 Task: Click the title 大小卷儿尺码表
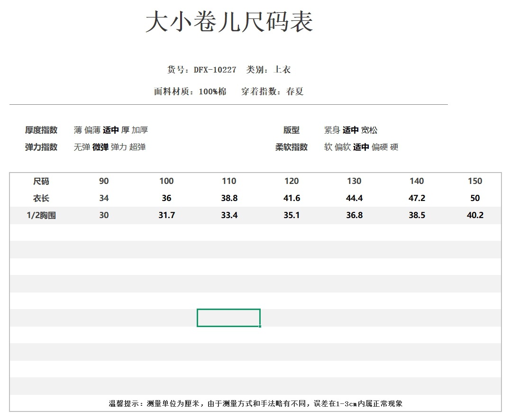click(x=229, y=22)
